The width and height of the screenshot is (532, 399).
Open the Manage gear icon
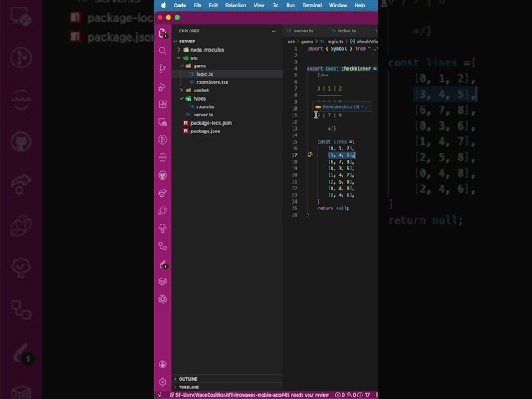pos(163,382)
